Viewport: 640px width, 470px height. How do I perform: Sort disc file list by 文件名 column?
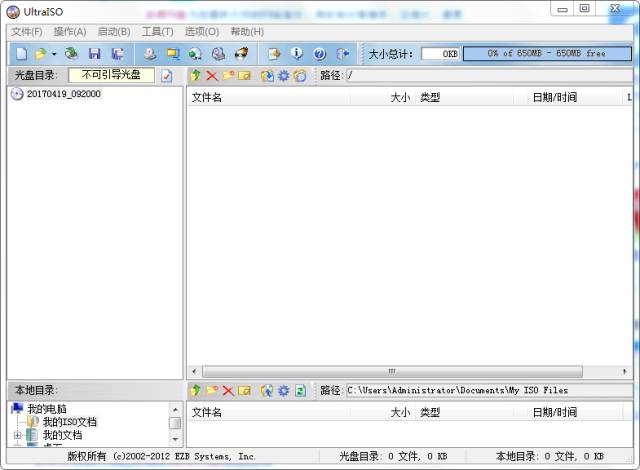[268, 97]
